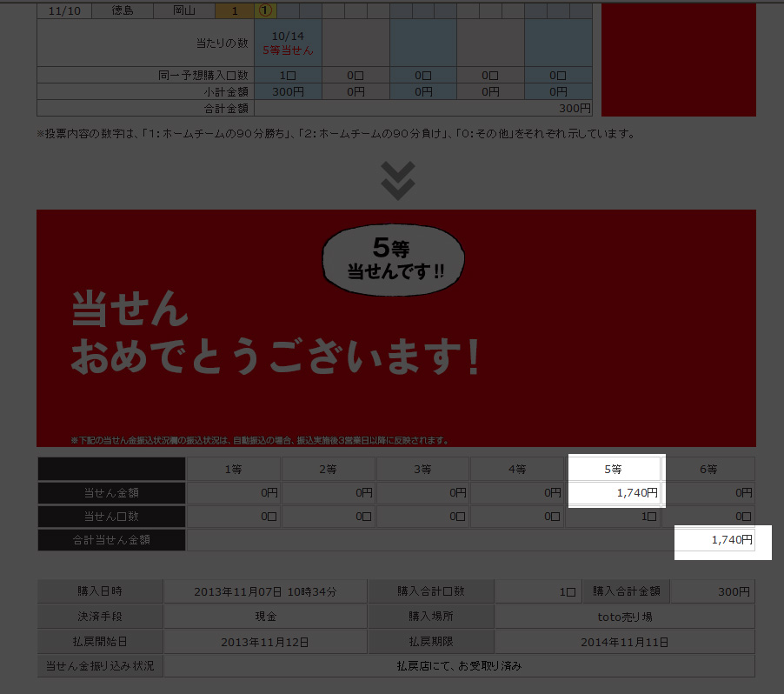Click the 6等 column header
The width and height of the screenshot is (784, 694).
[708, 470]
